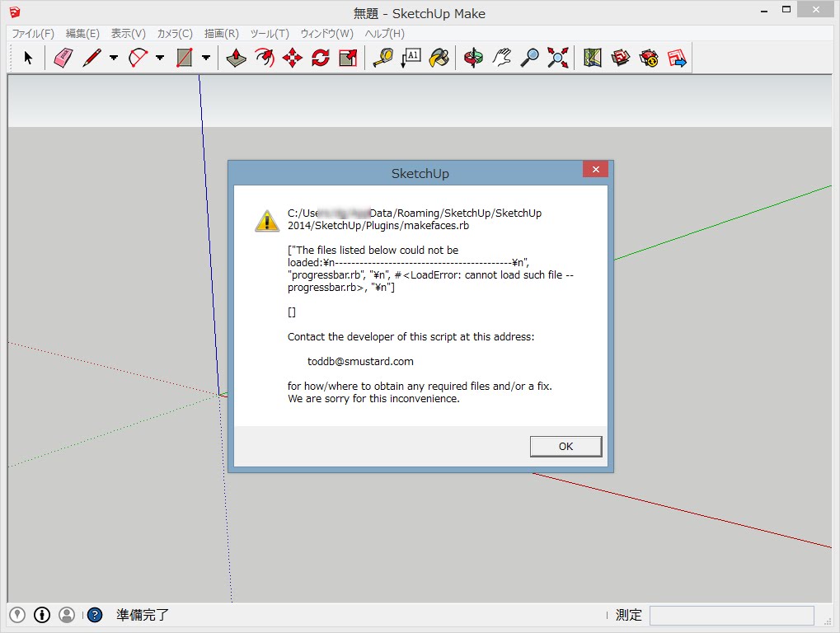Image resolution: width=840 pixels, height=633 pixels.
Task: Pick the Text label tool
Action: 411,58
